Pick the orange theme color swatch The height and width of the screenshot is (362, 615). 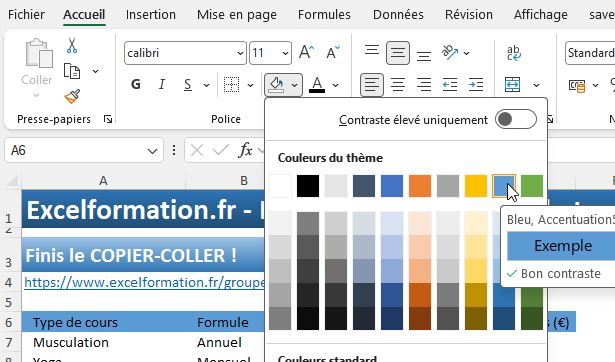tap(420, 186)
